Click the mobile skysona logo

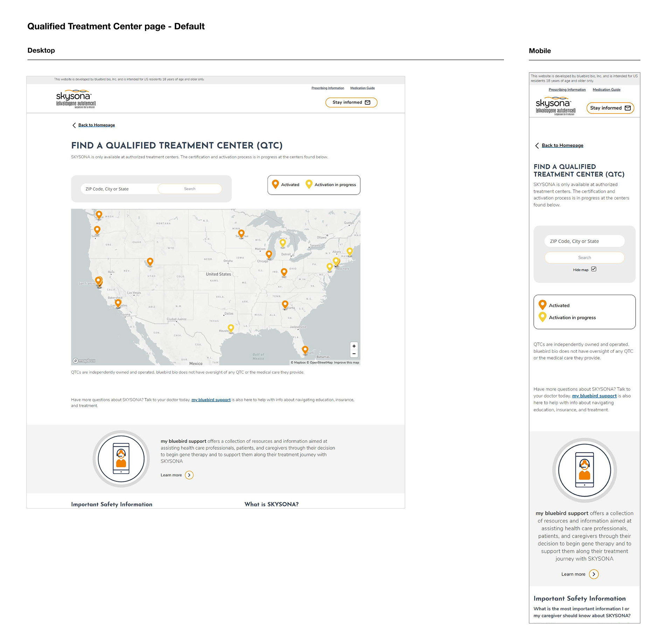(x=555, y=106)
